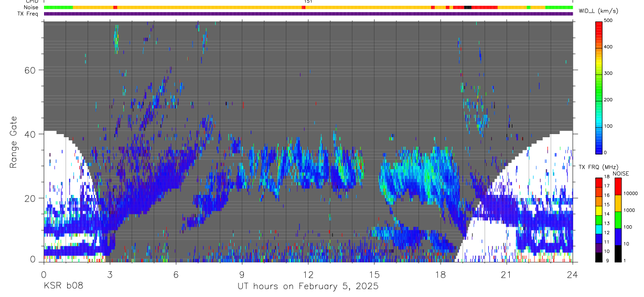Image resolution: width=644 pixels, height=297 pixels.
Task: Click hour tick label '15' on UT axis
Action: pyautogui.click(x=374, y=274)
